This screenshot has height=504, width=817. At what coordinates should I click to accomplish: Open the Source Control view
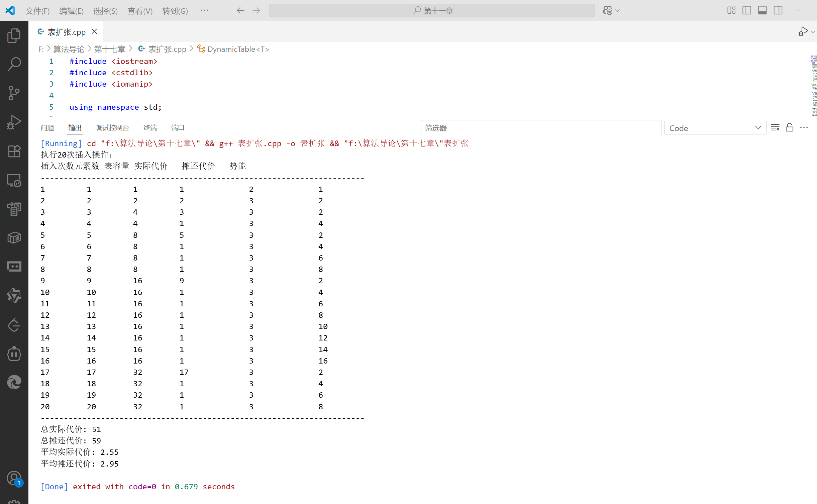(14, 93)
